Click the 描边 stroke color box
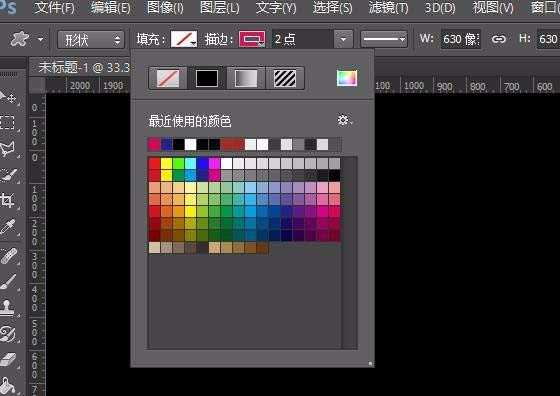The height and width of the screenshot is (396, 560). [x=252, y=39]
